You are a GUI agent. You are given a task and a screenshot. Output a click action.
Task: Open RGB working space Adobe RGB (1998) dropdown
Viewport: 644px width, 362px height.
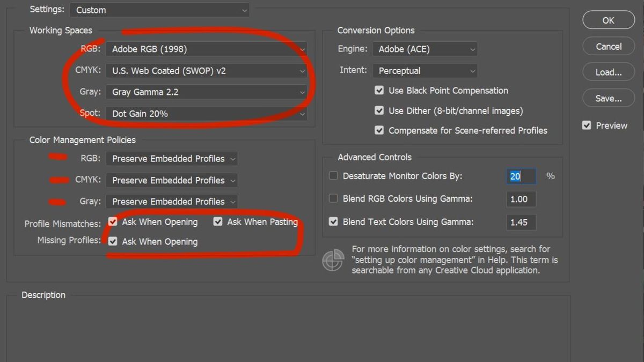coord(207,49)
